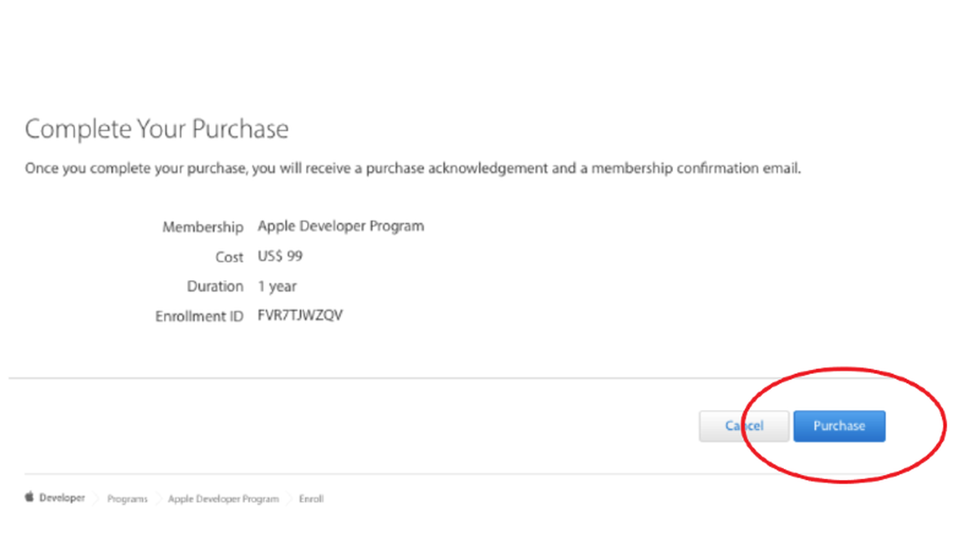Viewport: 980px width, 539px height.
Task: Click the purchase acknowledgement description sentence
Action: (x=413, y=169)
